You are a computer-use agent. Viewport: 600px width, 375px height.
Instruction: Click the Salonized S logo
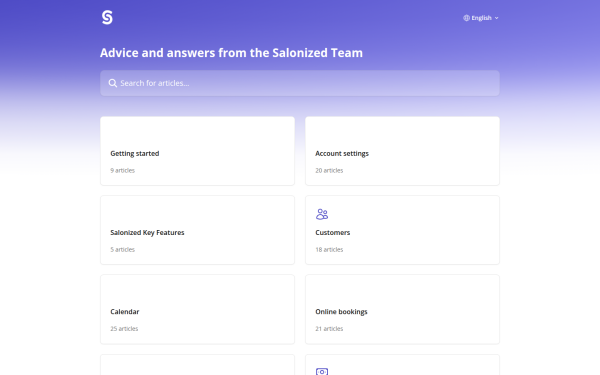107,18
